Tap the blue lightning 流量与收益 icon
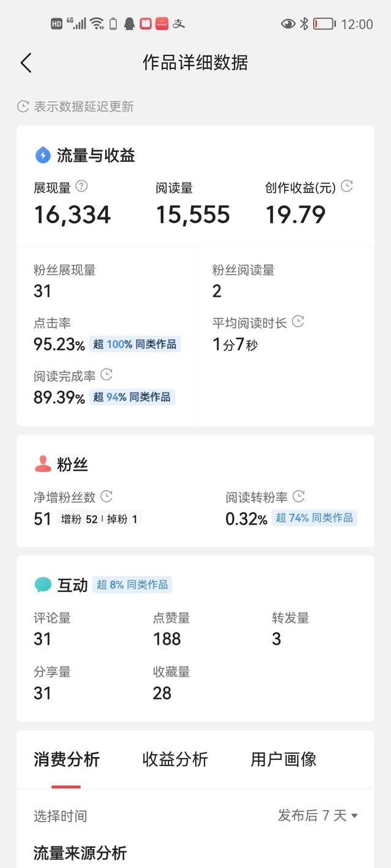 [43, 155]
